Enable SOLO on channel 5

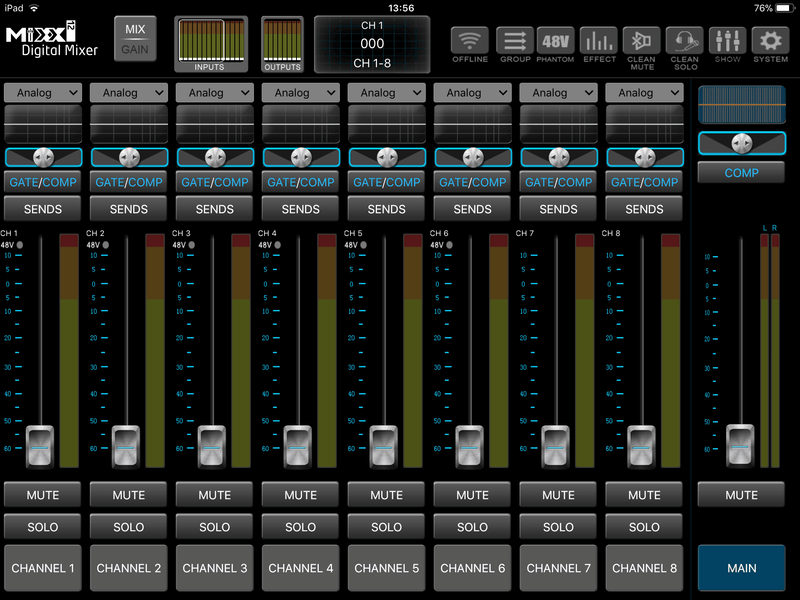pyautogui.click(x=386, y=526)
